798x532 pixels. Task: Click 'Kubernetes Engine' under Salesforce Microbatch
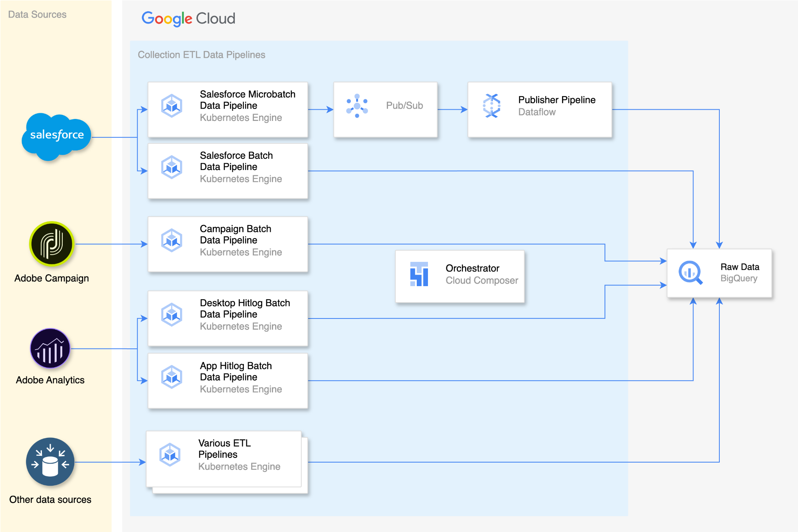tap(241, 118)
